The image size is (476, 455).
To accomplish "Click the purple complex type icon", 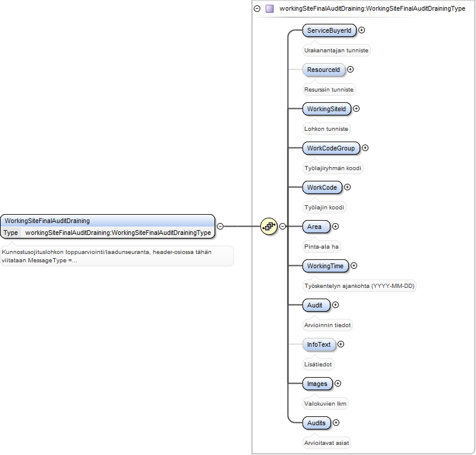I will (x=270, y=8).
